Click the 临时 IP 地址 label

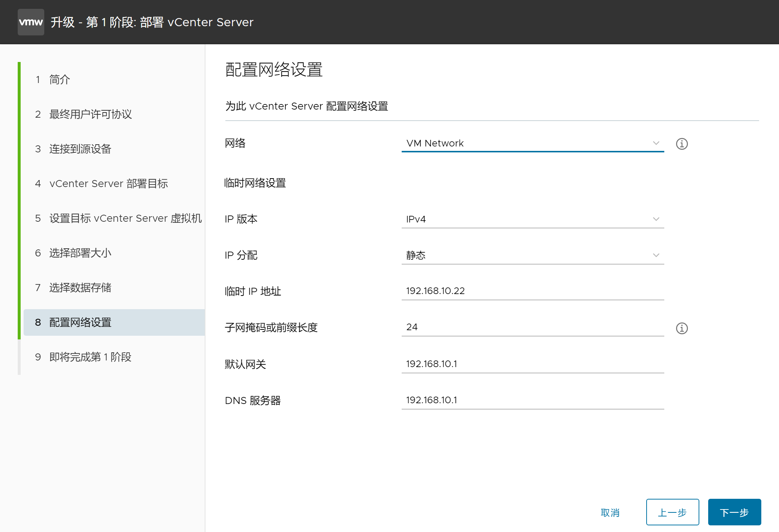point(253,291)
